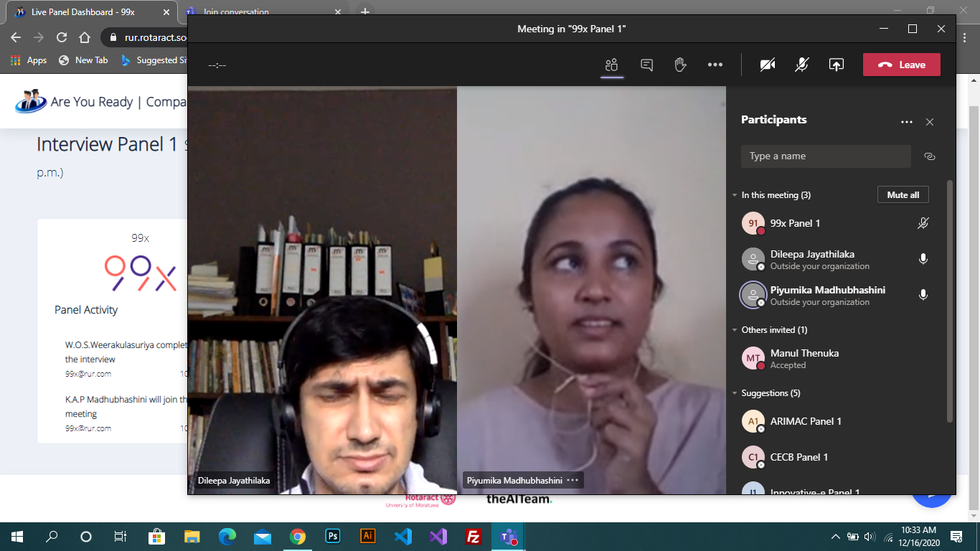Close the Participants panel
The width and height of the screenshot is (980, 551).
point(930,122)
